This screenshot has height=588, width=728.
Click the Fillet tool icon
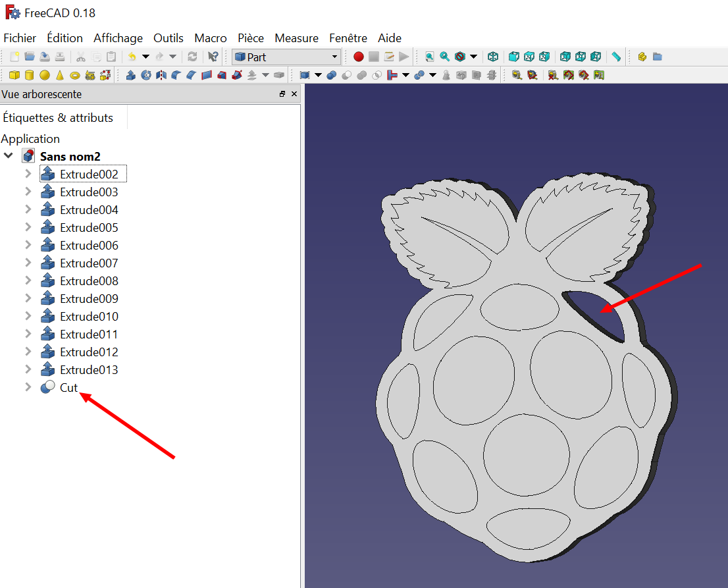pyautogui.click(x=176, y=75)
